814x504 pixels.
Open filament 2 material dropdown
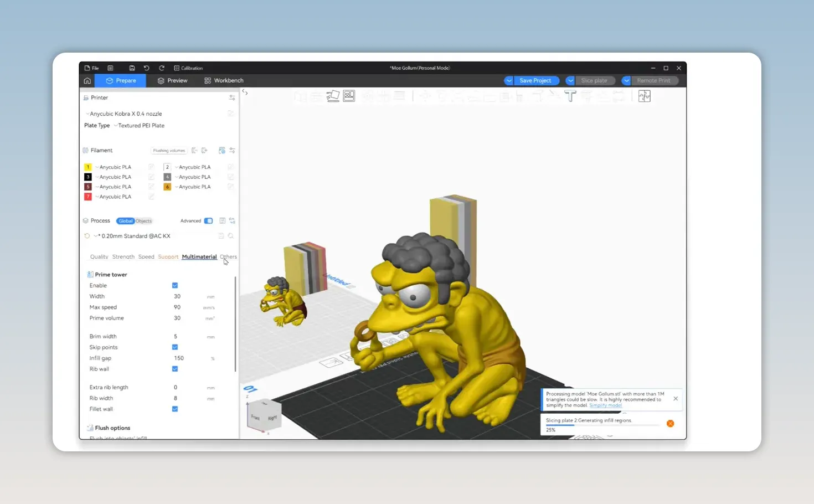click(x=193, y=167)
